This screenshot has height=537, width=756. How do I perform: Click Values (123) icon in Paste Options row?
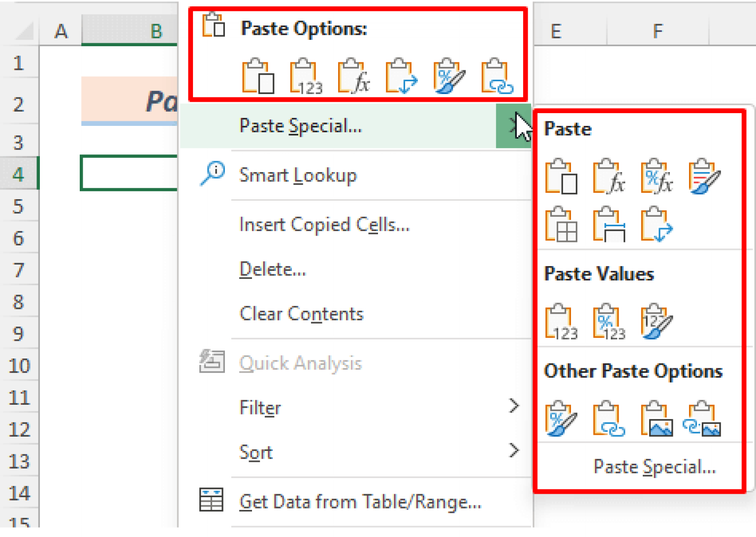pos(306,76)
